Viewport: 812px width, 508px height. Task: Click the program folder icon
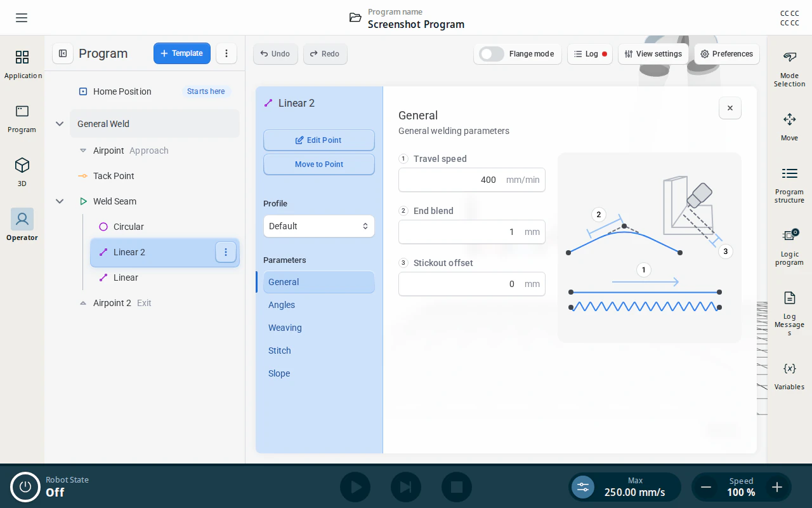tap(355, 18)
